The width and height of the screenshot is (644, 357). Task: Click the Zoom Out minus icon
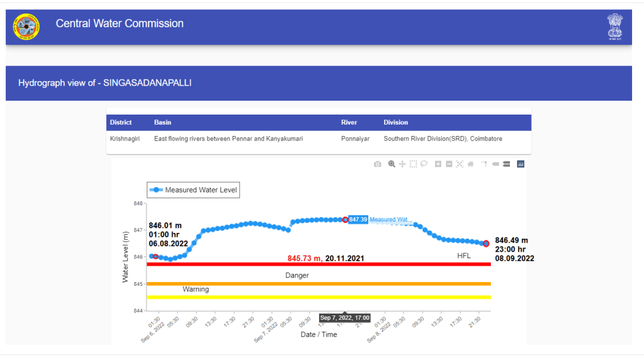449,164
